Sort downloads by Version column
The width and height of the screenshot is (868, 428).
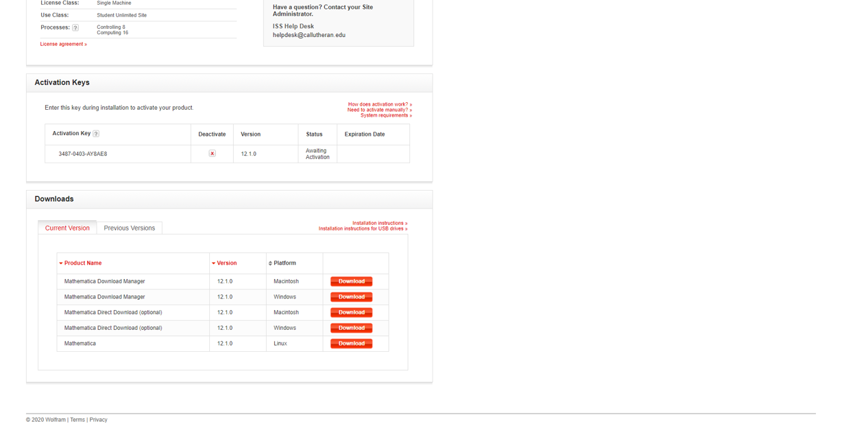(224, 263)
